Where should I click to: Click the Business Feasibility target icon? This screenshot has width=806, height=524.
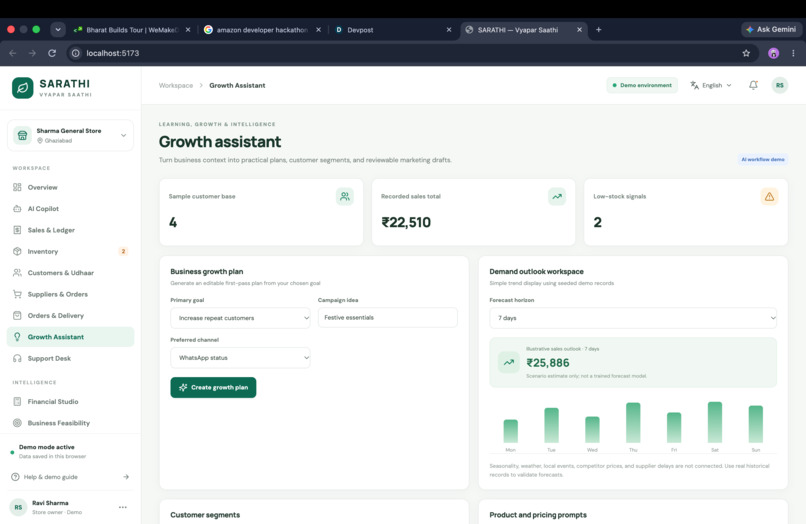[17, 423]
